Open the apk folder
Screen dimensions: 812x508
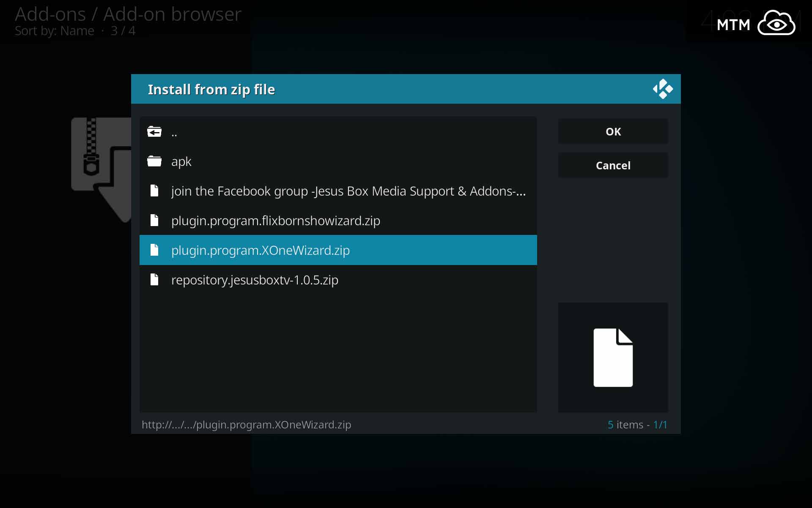(338, 161)
